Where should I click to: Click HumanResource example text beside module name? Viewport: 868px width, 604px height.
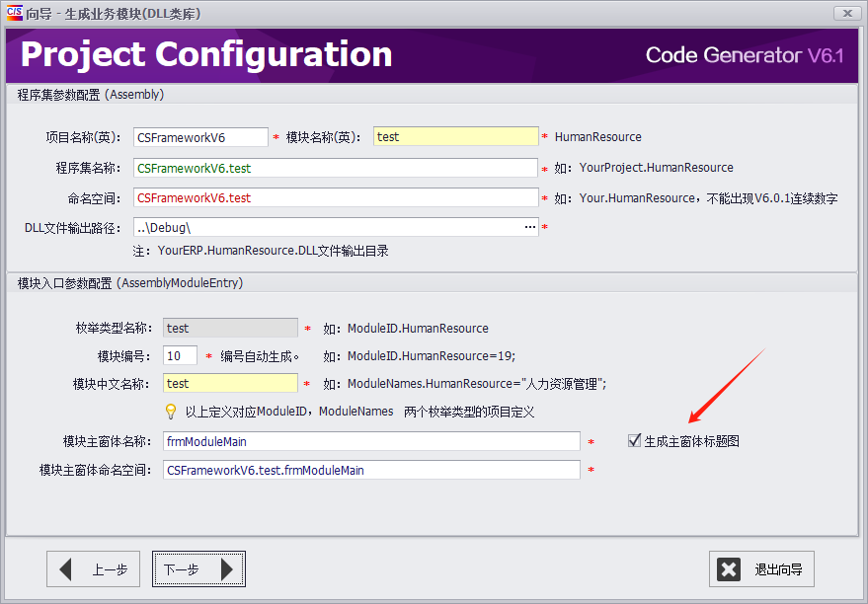pos(597,137)
